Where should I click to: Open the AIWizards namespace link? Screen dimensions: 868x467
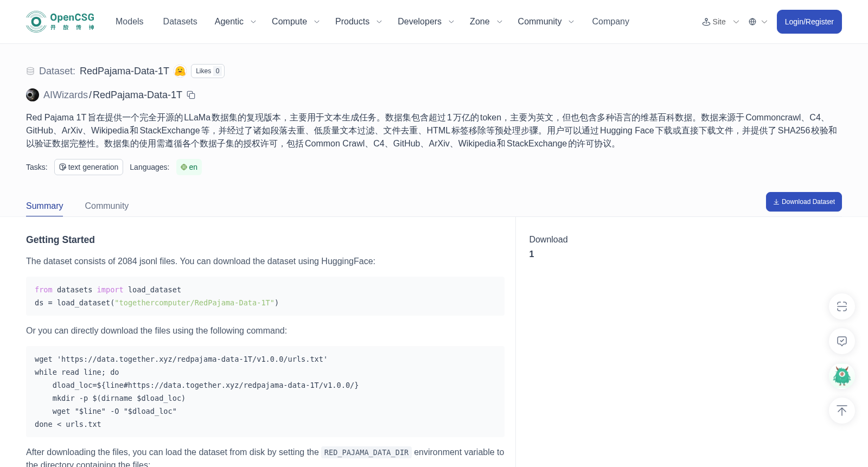tap(66, 95)
